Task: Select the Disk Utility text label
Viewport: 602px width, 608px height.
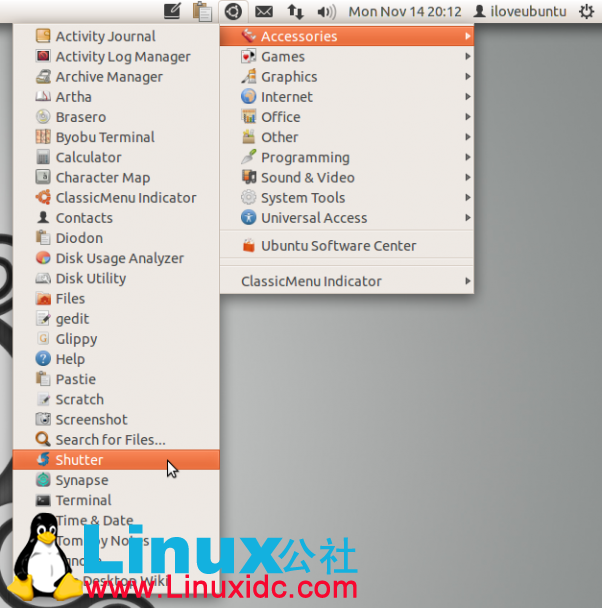Action: tap(91, 279)
